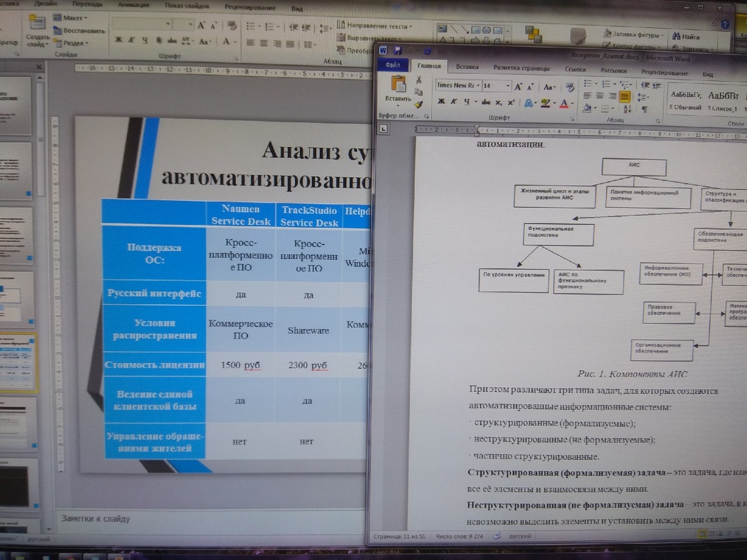Click the red font color button in Word
Screen dimensions: 747x560
564,104
